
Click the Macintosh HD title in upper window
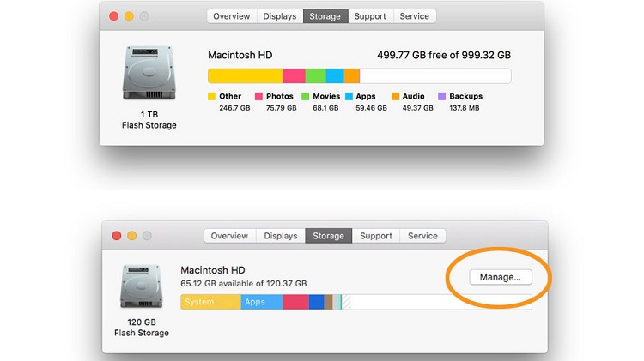[x=240, y=55]
